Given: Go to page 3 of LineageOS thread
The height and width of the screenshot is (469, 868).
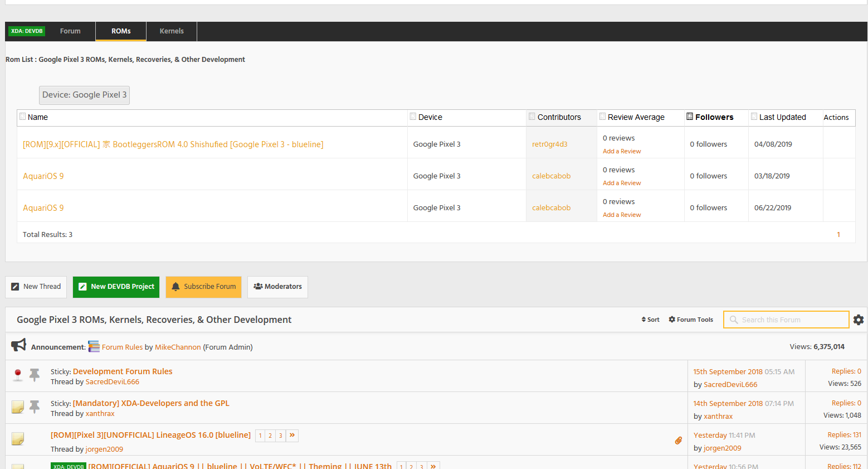Looking at the screenshot, I should point(280,436).
